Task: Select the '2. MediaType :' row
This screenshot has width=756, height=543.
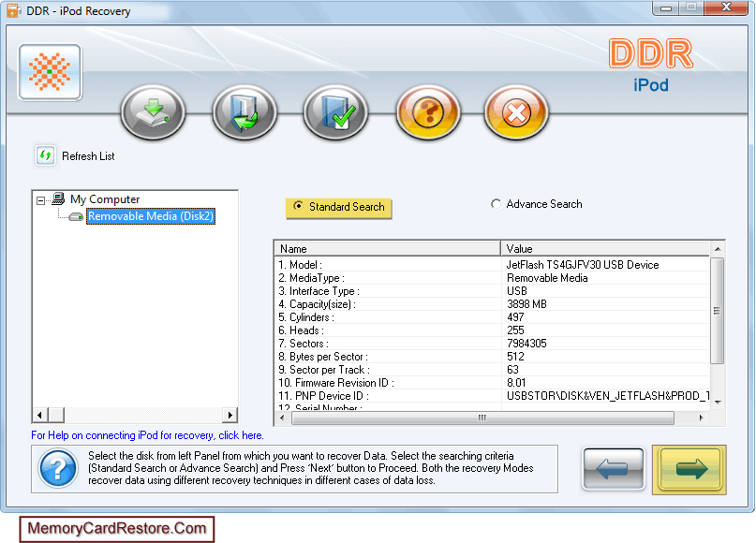Action: [492, 277]
